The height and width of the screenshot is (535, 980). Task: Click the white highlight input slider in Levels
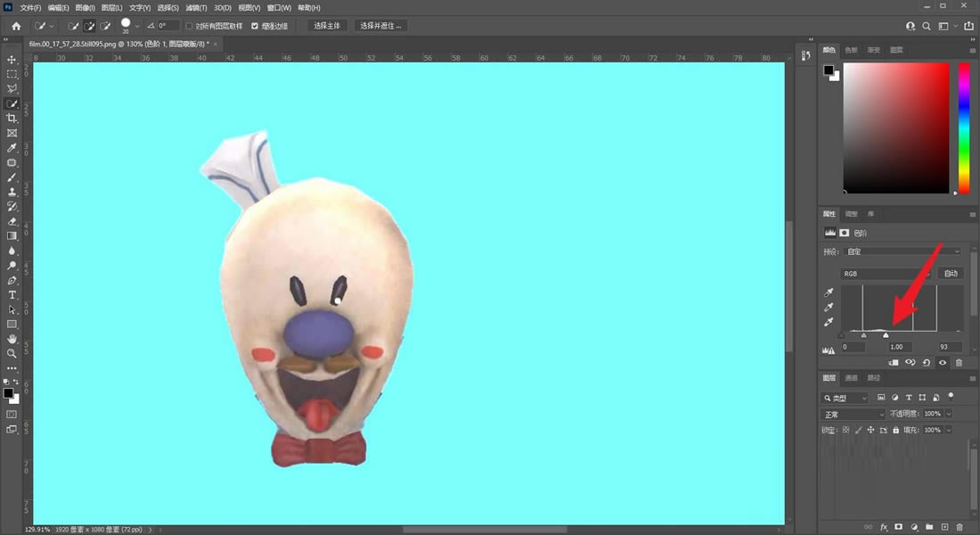tap(886, 336)
